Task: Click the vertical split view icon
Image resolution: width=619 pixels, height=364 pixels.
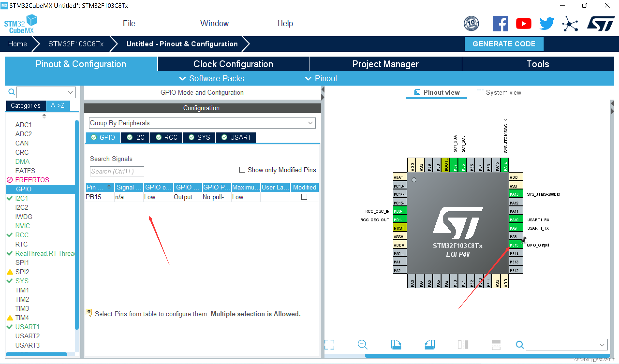Action: [463, 345]
